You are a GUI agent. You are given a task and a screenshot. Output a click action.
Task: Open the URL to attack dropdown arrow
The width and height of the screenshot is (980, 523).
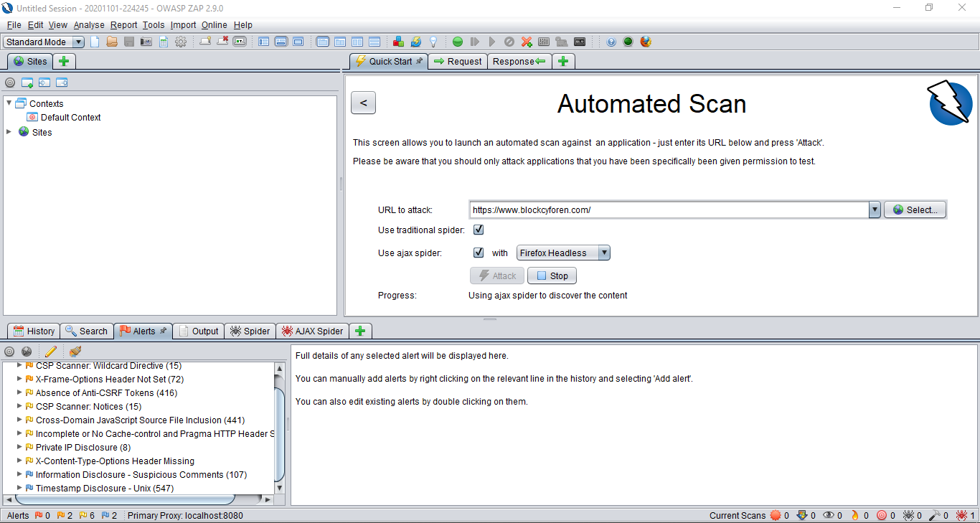(875, 209)
